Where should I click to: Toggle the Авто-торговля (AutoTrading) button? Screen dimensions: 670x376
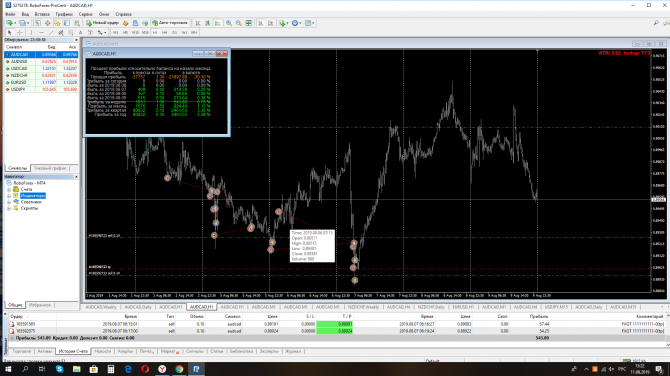170,23
